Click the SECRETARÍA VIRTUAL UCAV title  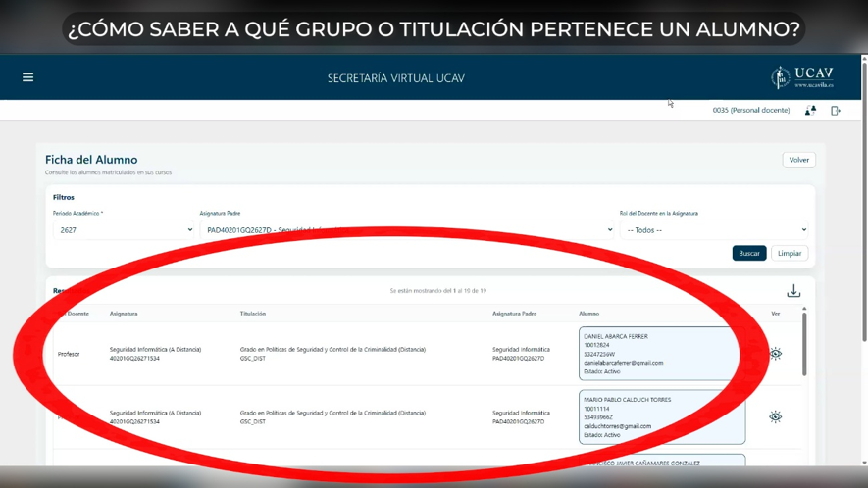(x=396, y=78)
